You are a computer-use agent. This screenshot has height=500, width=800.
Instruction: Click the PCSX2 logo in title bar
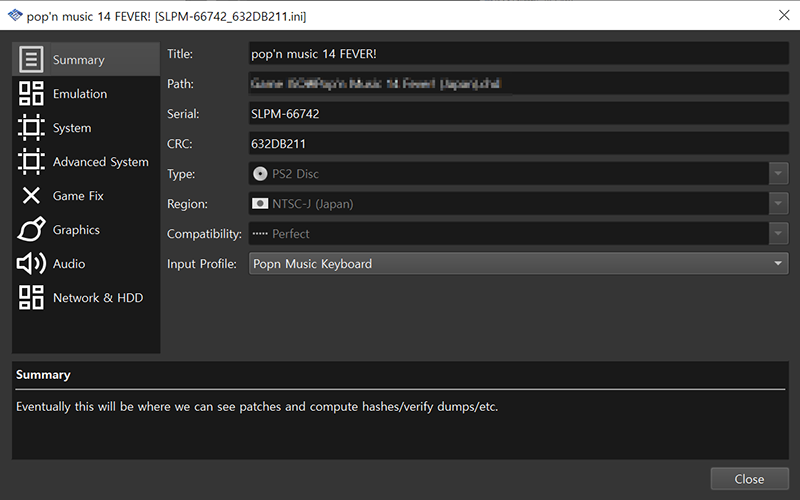(15, 16)
